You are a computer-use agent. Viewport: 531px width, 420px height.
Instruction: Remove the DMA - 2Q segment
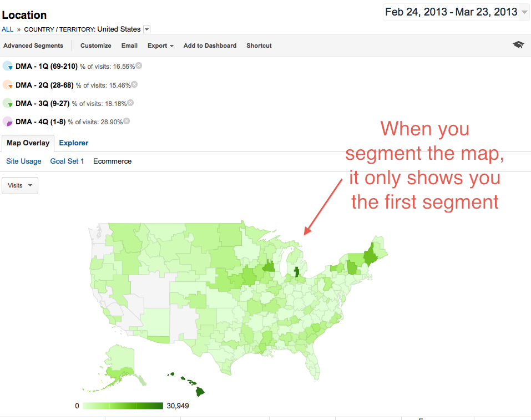tap(134, 84)
